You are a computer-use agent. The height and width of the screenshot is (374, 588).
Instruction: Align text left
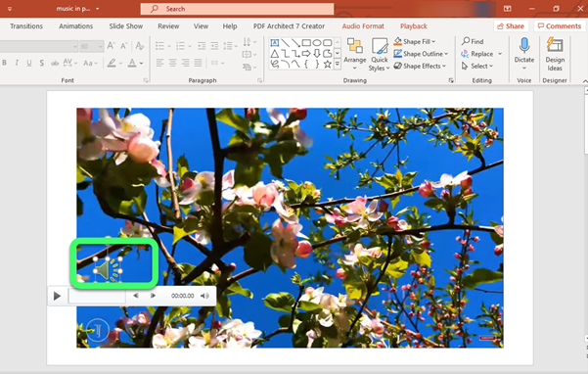159,63
